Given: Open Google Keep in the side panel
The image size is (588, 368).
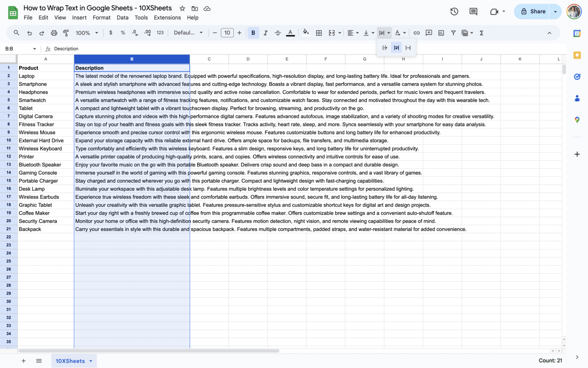Looking at the screenshot, I should coord(577,55).
